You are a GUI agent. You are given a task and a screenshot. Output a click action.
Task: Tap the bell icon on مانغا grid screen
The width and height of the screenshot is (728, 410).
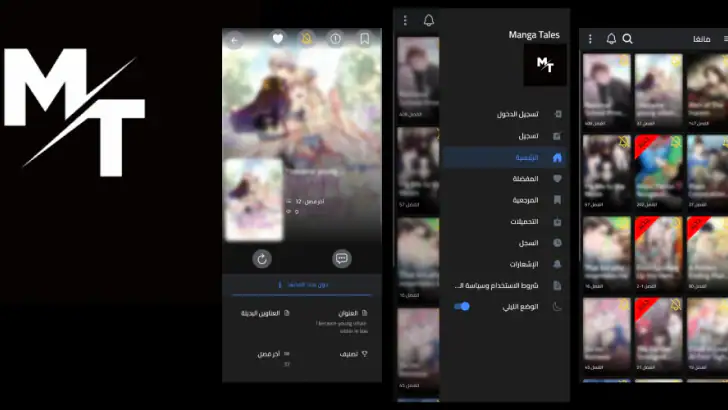click(x=611, y=39)
